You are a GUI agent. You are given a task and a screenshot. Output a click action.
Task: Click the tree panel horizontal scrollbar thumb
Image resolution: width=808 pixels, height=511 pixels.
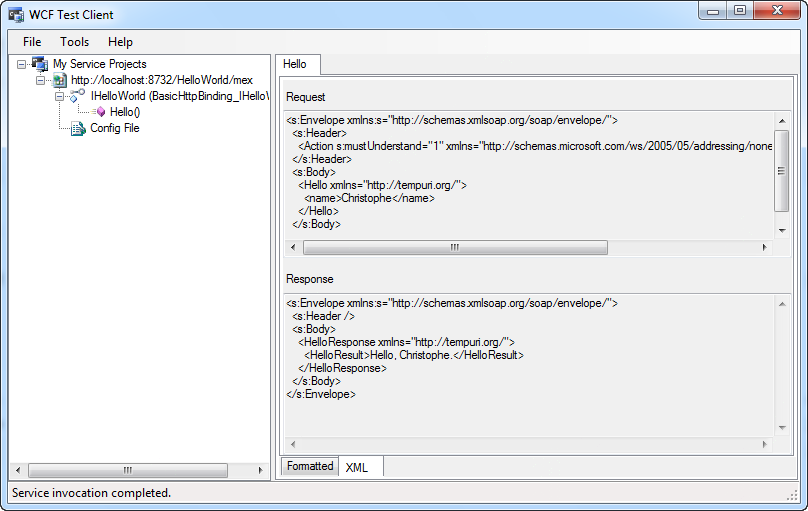(x=128, y=470)
